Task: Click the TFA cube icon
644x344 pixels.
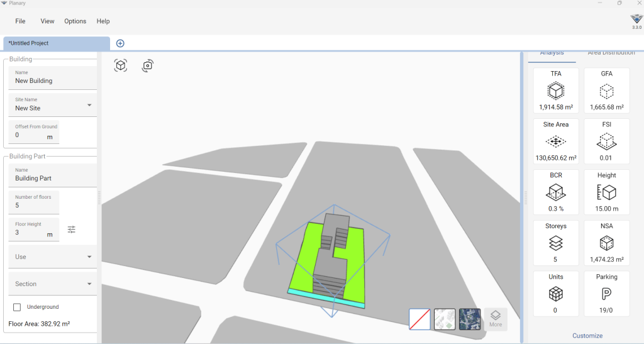Action: click(556, 91)
